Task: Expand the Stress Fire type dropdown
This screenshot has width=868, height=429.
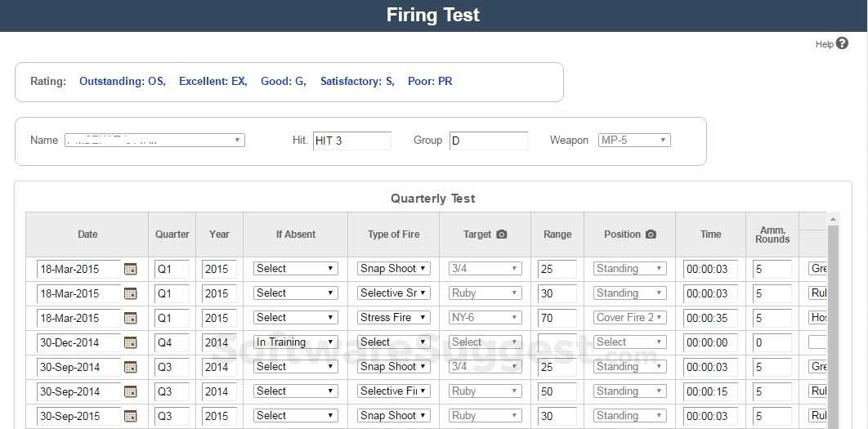Action: 393,318
